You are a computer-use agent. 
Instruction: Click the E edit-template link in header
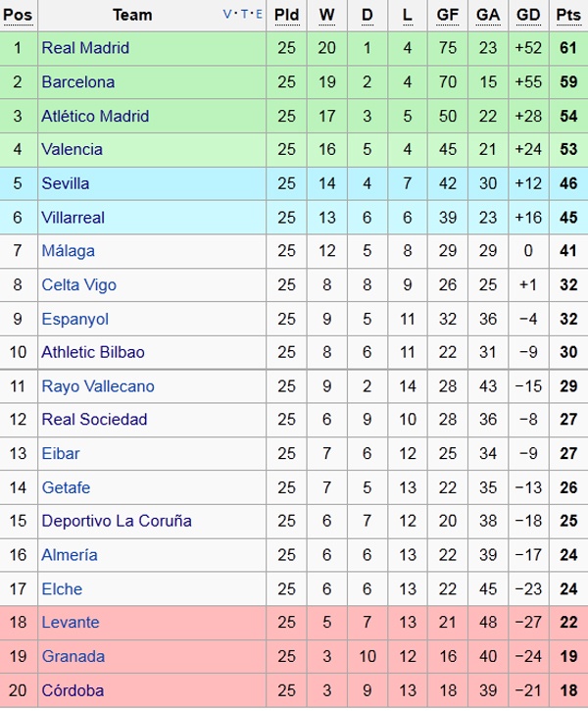point(259,15)
